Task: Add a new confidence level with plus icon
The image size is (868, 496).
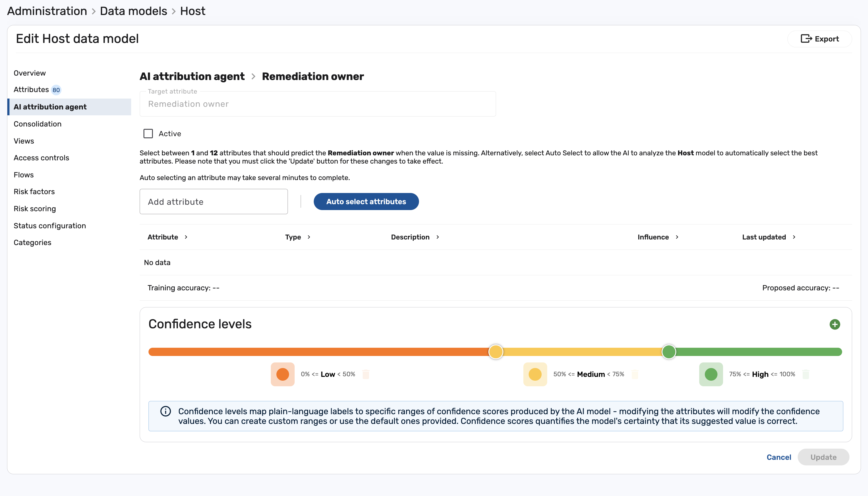Action: coord(835,324)
